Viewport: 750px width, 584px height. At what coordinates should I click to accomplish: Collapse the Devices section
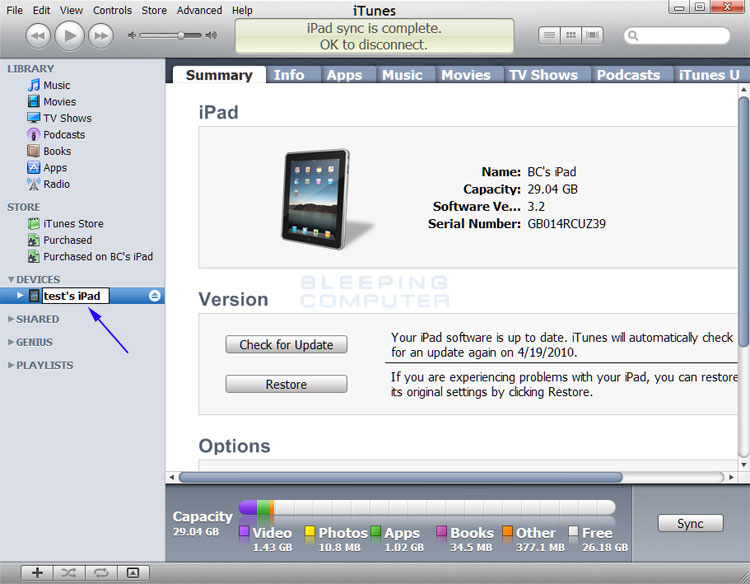11,279
